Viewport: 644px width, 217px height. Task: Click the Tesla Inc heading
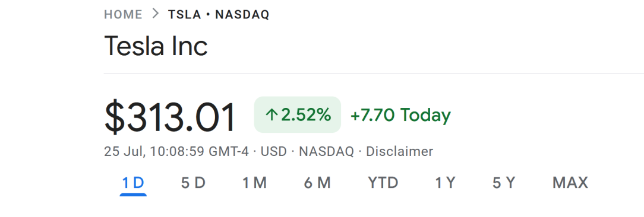click(156, 46)
